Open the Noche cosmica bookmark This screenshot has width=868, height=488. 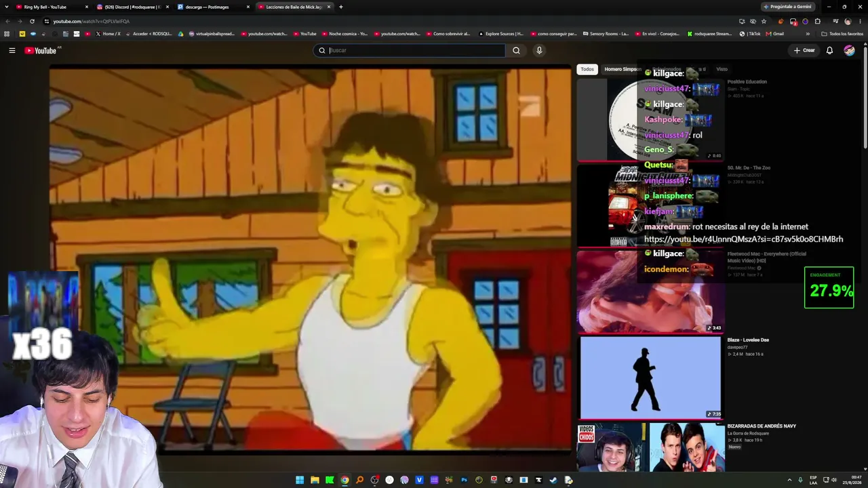(x=344, y=34)
